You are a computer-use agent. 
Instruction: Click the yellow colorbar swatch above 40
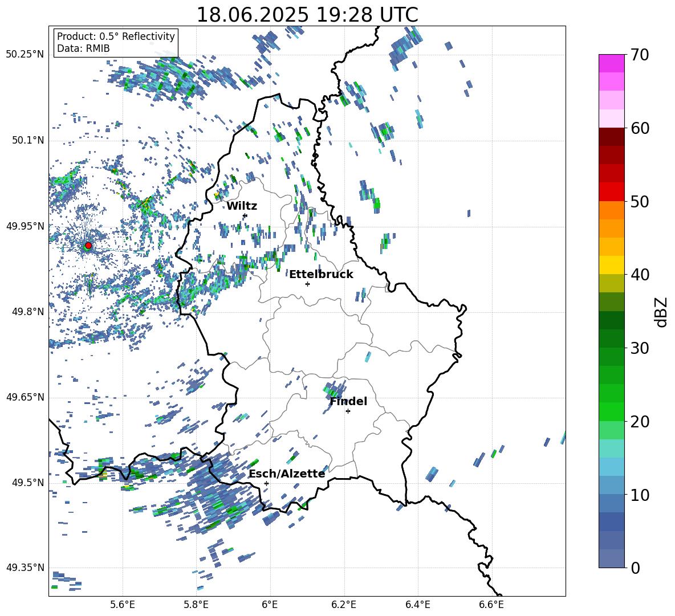click(611, 265)
